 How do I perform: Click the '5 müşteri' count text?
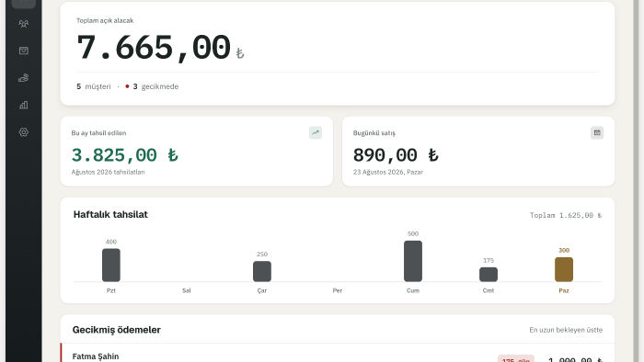pyautogui.click(x=94, y=86)
